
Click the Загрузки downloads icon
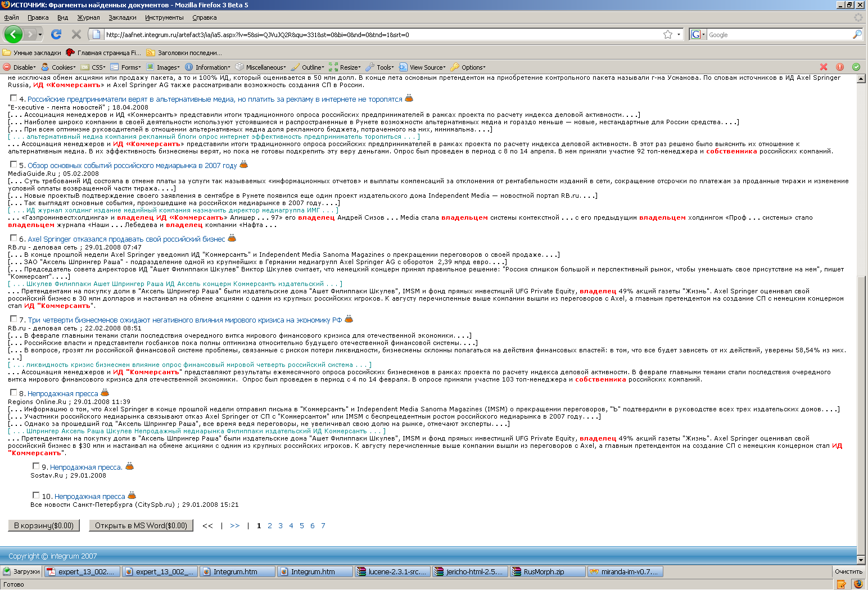[21, 571]
